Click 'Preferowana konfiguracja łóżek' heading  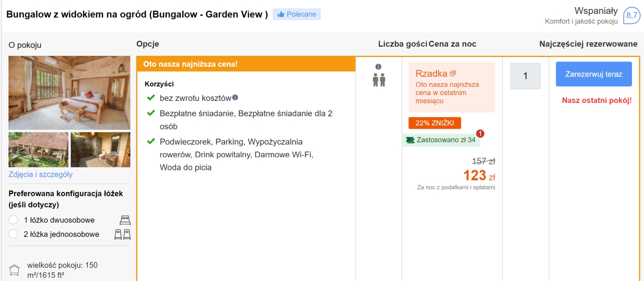(x=66, y=199)
